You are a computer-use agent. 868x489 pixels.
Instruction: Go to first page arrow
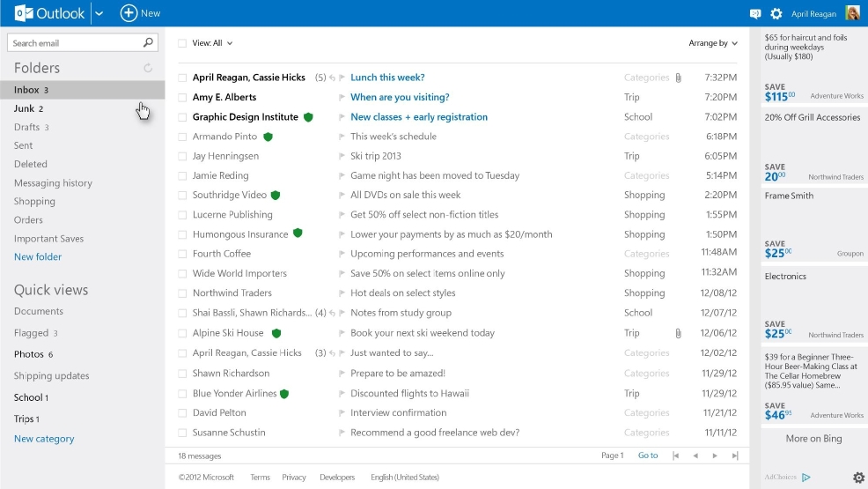pyautogui.click(x=675, y=456)
